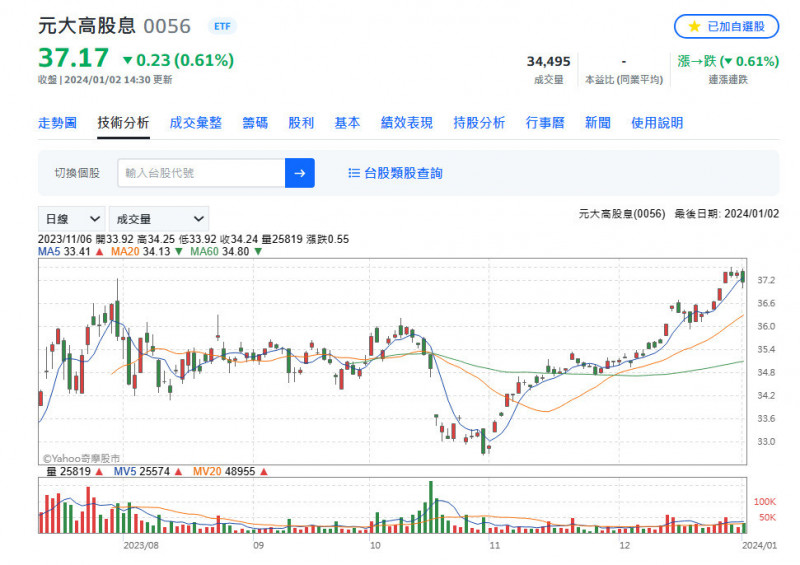Click the star icon in watchlist button
Image resolution: width=800 pixels, height=565 pixels.
pos(694,26)
